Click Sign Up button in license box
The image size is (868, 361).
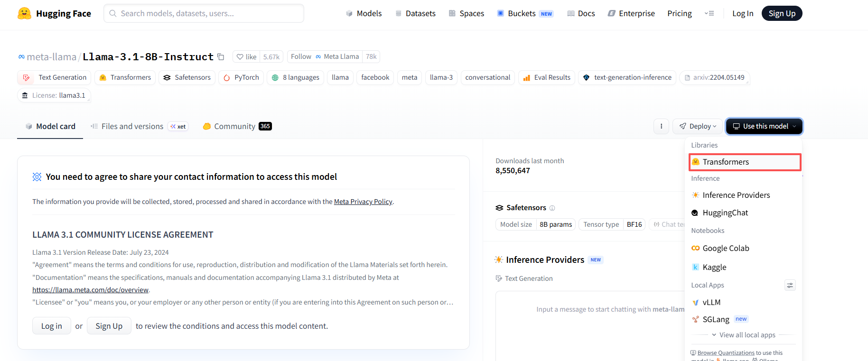pyautogui.click(x=109, y=326)
